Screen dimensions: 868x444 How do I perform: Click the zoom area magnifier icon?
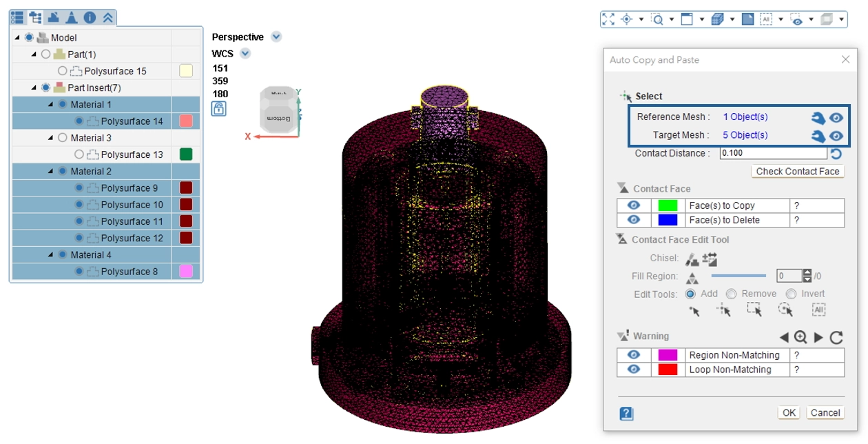tap(657, 19)
